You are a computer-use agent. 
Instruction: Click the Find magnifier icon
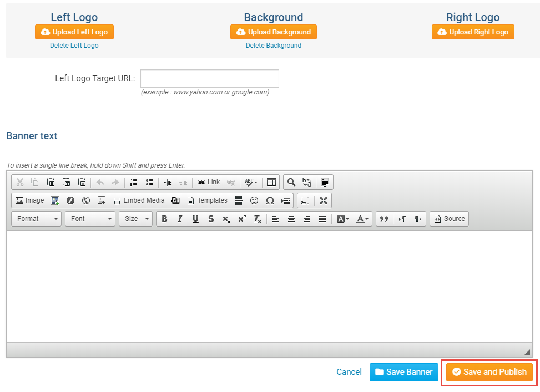291,182
